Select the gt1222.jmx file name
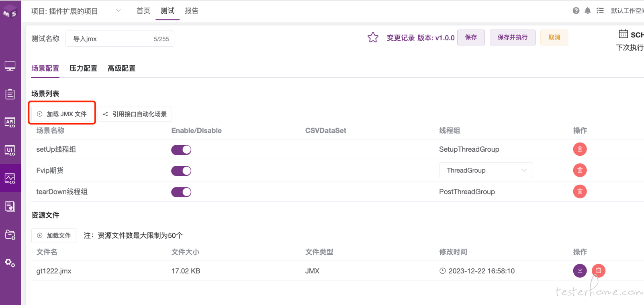Screen dimensions: 644x305 [x=54, y=271]
